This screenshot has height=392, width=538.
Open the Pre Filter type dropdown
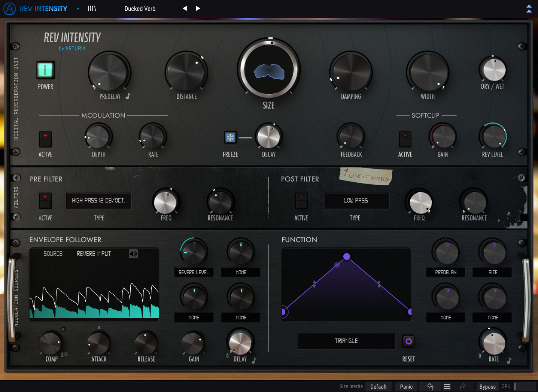tap(99, 201)
